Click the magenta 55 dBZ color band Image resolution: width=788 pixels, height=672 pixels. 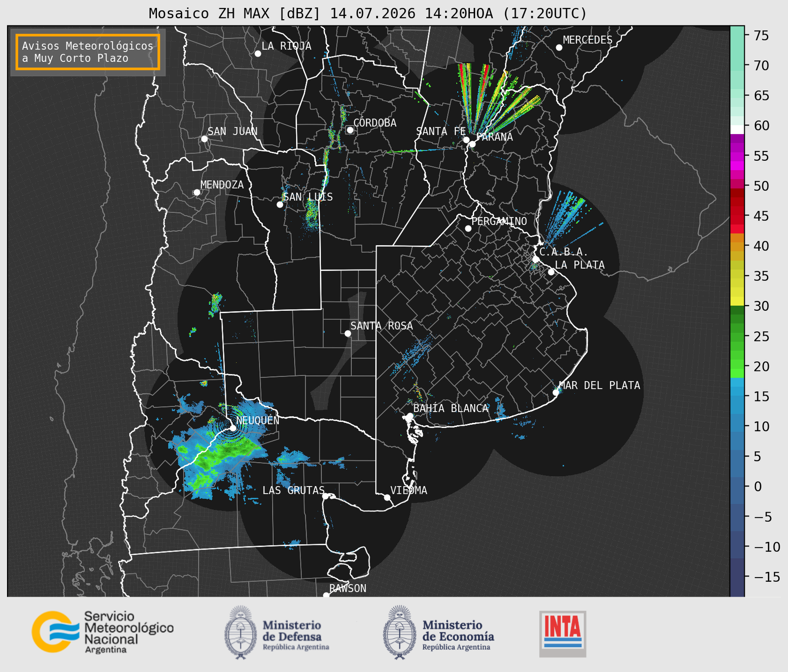click(737, 156)
